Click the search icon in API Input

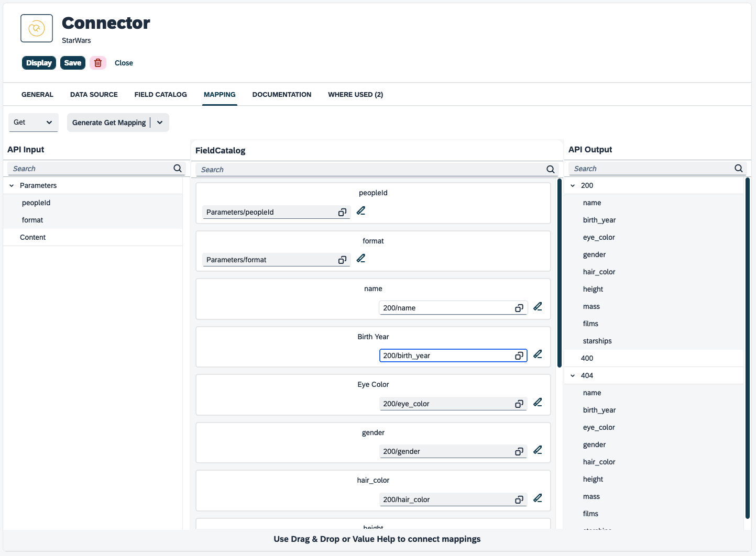pos(178,169)
